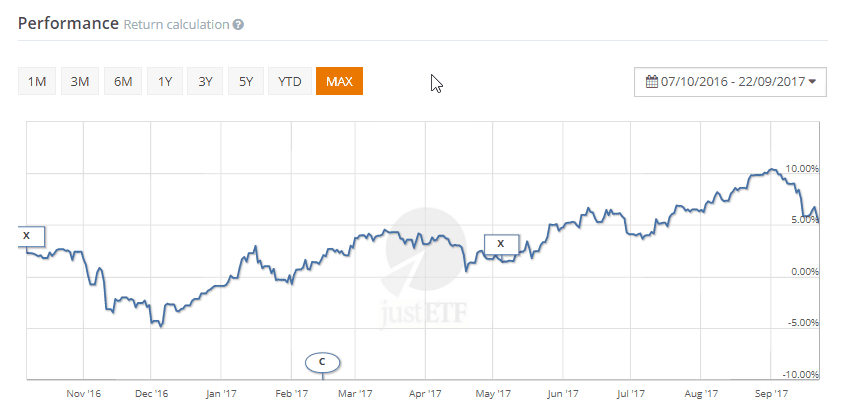Open the Return calculation link
Image resolution: width=845 pixels, height=416 pixels.
(x=176, y=24)
